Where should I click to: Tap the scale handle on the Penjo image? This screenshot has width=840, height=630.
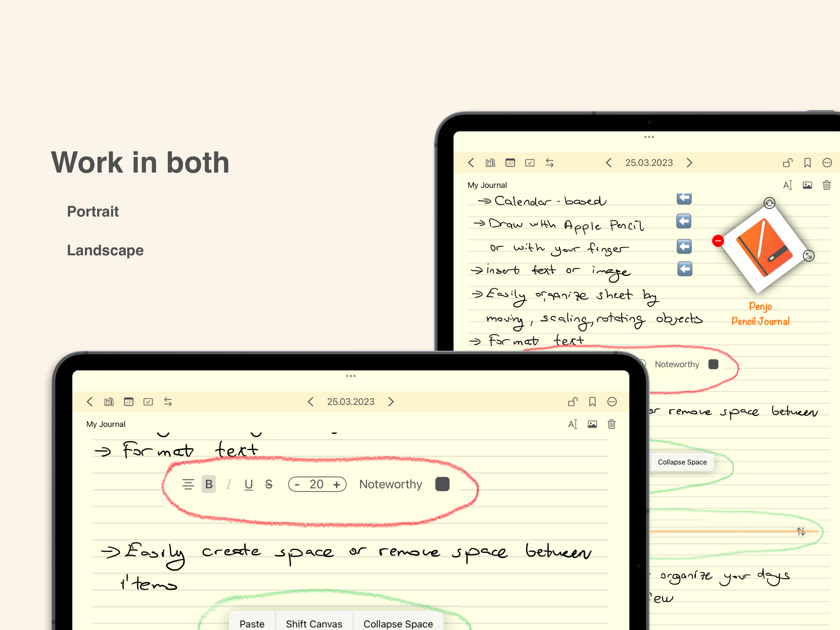(x=809, y=256)
